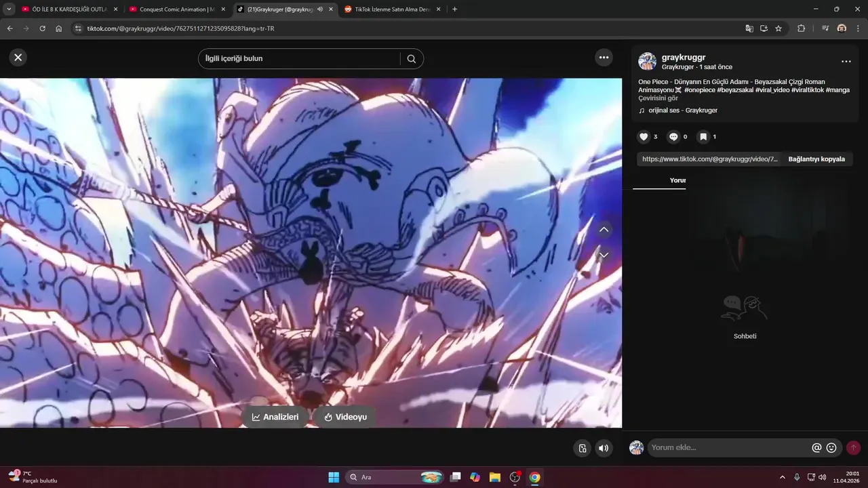Open File Explorer from taskbar

pos(495,477)
